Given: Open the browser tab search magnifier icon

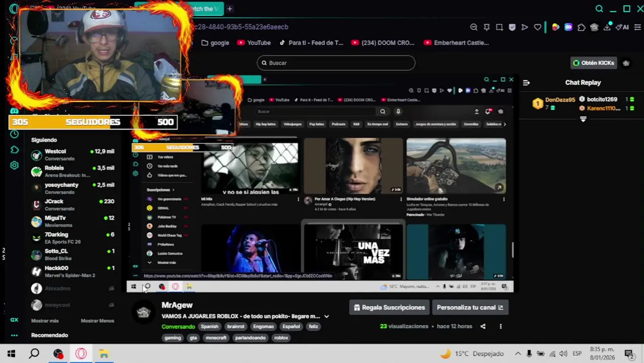Looking at the screenshot, I should pos(599,9).
